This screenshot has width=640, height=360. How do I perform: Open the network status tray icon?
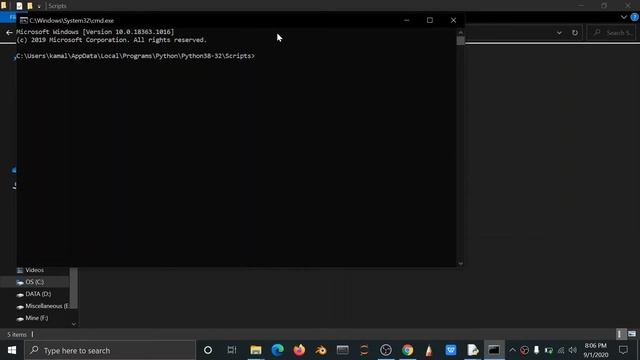point(561,350)
